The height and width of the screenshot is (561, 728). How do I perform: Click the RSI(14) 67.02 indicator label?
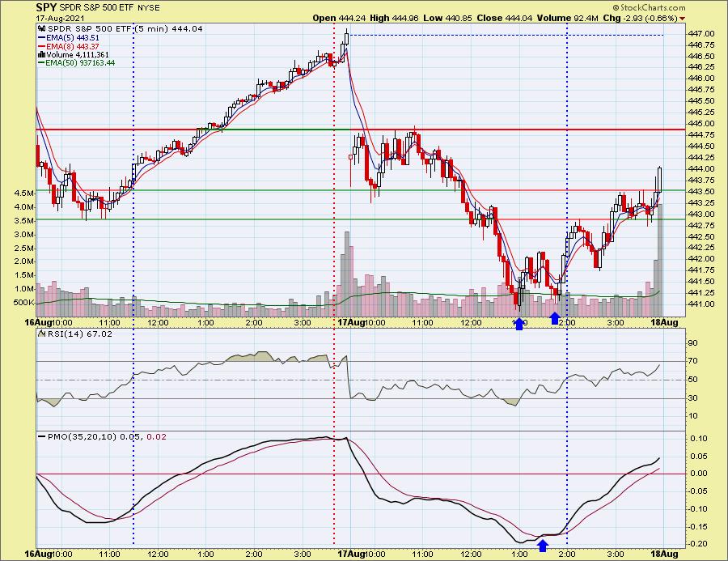79,334
